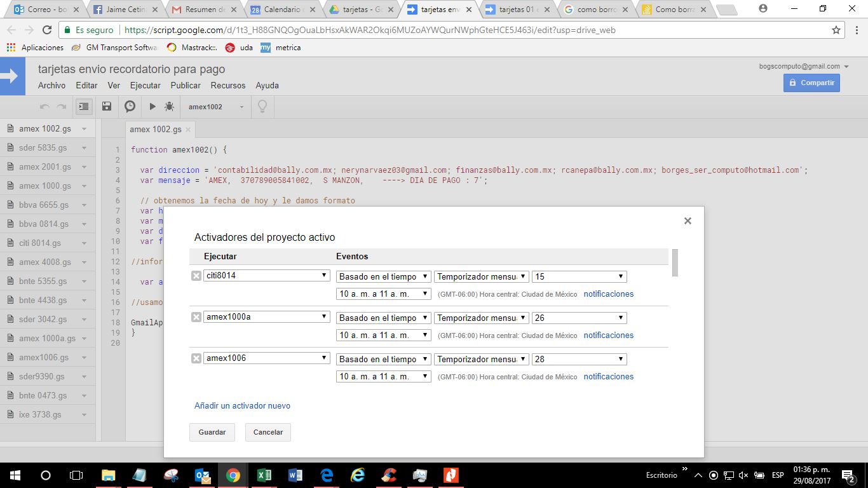Open notificaciones link in citi8014 row

[609, 294]
